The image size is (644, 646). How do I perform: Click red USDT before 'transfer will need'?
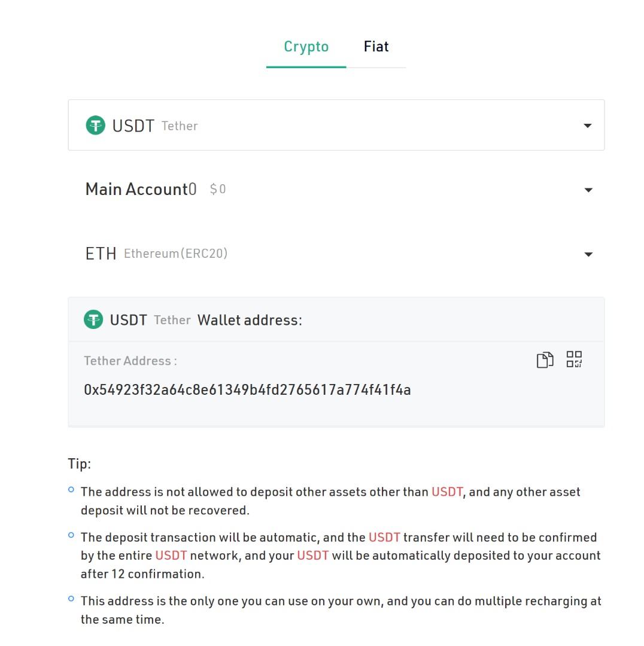(384, 538)
